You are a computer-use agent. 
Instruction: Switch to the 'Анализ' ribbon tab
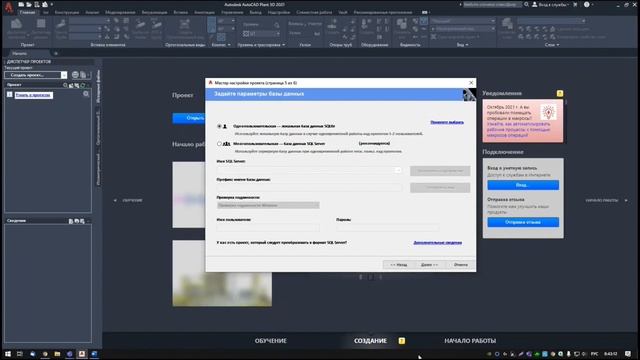pyautogui.click(x=92, y=12)
